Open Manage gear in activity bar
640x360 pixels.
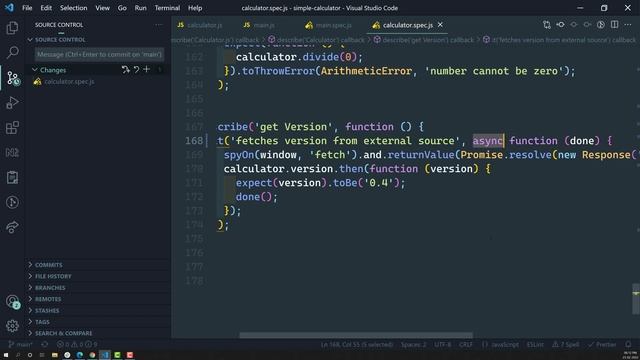pos(12,326)
